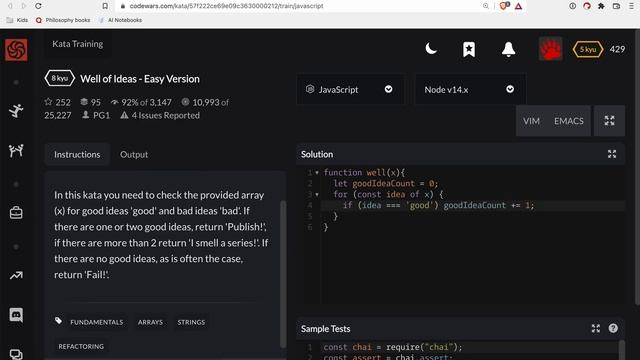The height and width of the screenshot is (360, 640).
Task: Open the Node v14.x version dropdown
Action: coord(470,89)
